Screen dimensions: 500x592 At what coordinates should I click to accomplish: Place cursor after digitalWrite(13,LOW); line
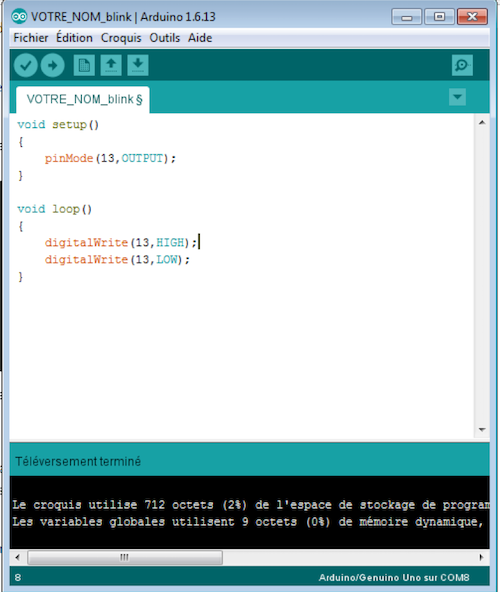click(x=191, y=260)
